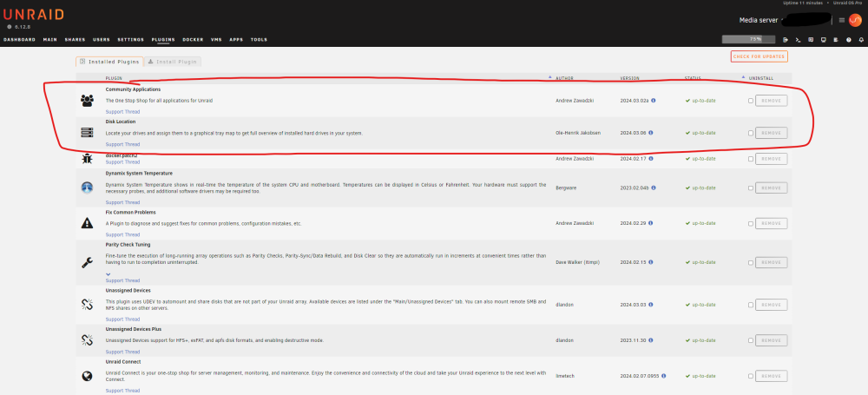
Task: Click sort arrow beside Status column header
Action: coord(744,77)
